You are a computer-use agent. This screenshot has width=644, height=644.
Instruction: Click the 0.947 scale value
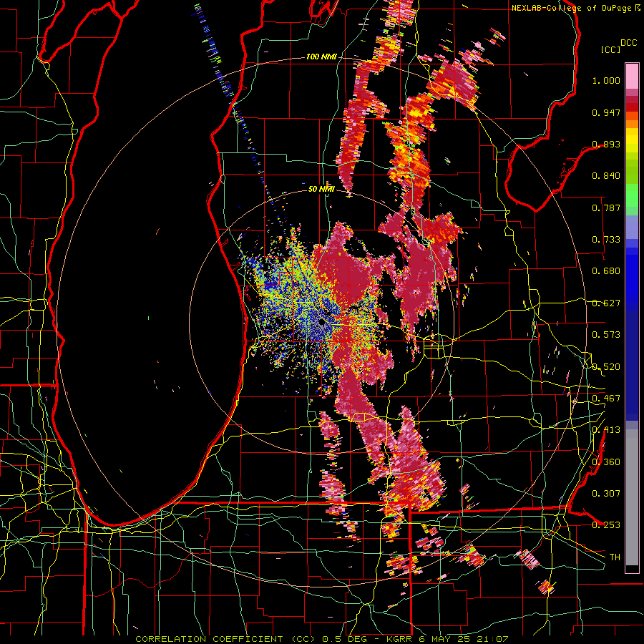pos(606,112)
